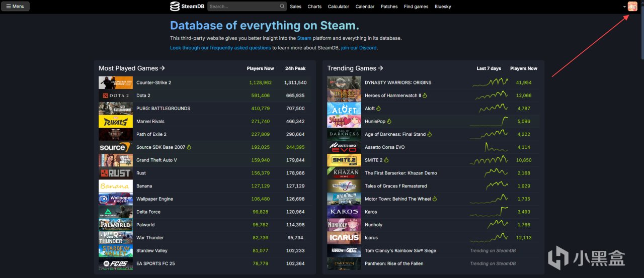Click the PUBG: BATTLEGROUNDS thumbnail
Screen dimensions: 644x278
116,109
